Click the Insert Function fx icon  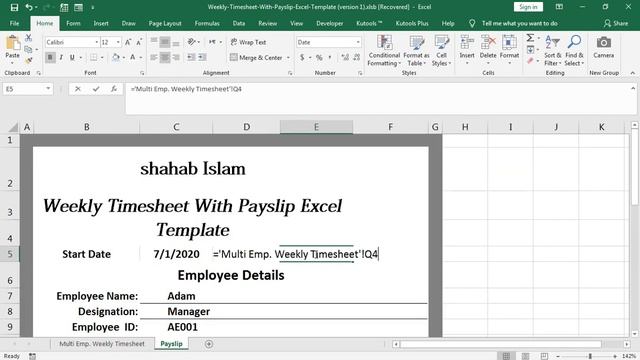pos(114,89)
